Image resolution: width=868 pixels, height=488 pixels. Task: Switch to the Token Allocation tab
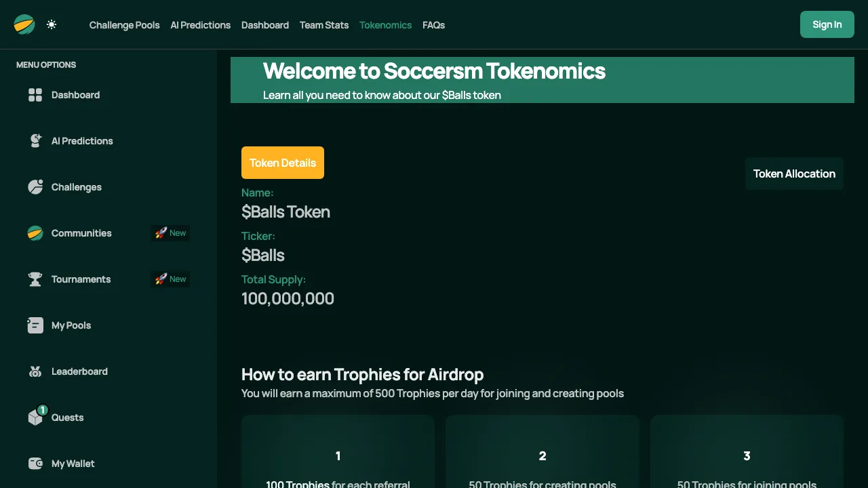point(794,174)
